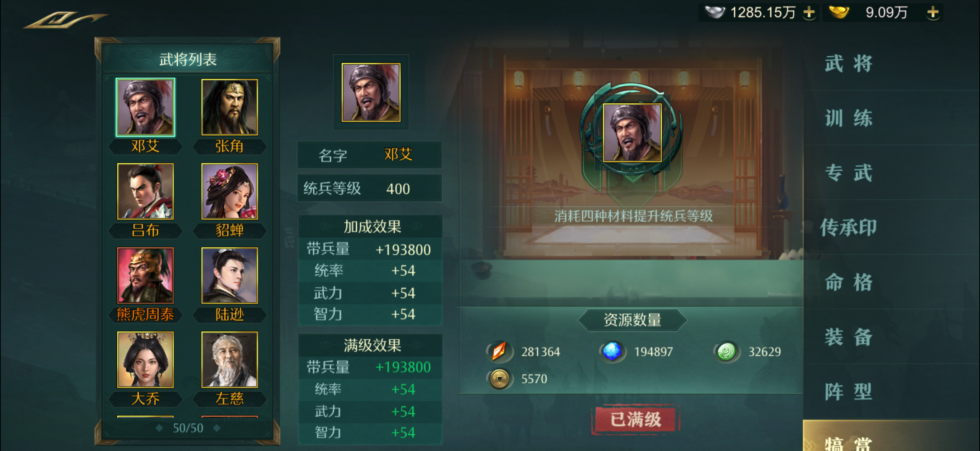Go to the 装备 tab

coord(848,337)
